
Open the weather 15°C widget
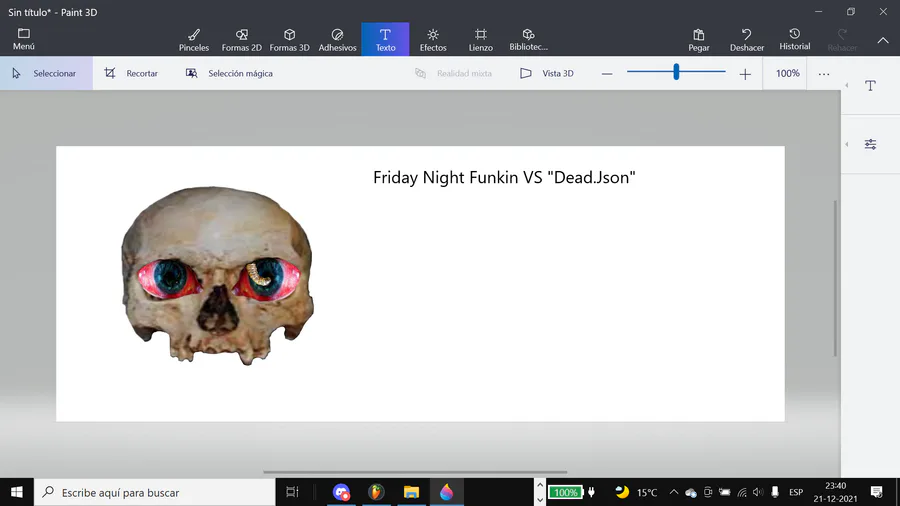636,492
